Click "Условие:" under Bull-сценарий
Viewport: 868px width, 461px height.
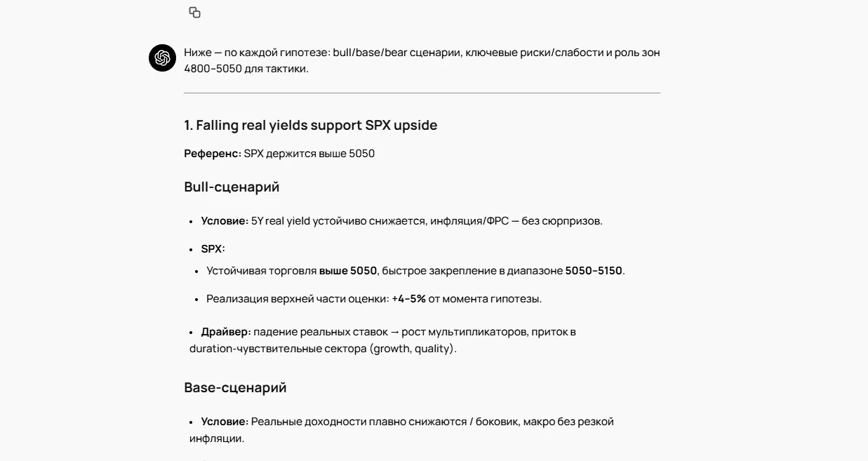pos(225,220)
